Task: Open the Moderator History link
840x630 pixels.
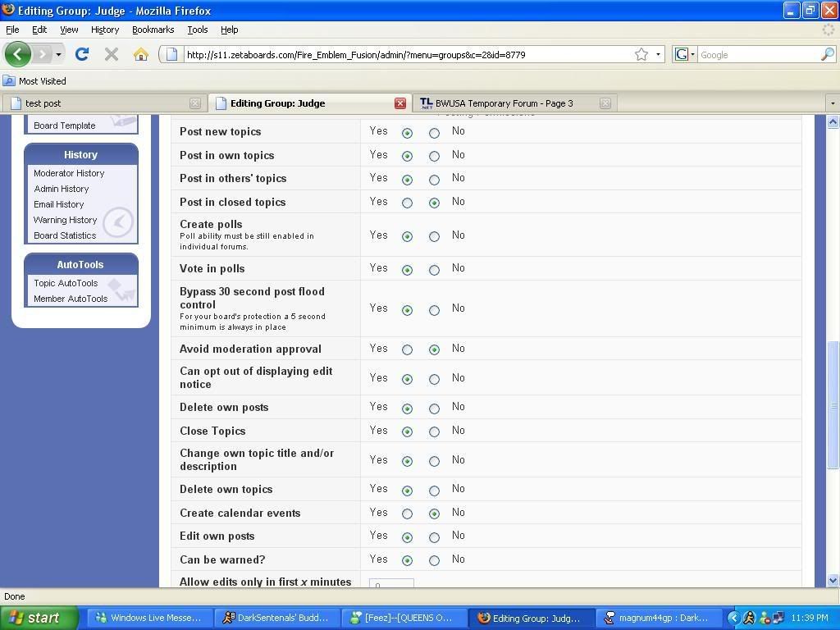Action: click(x=69, y=173)
